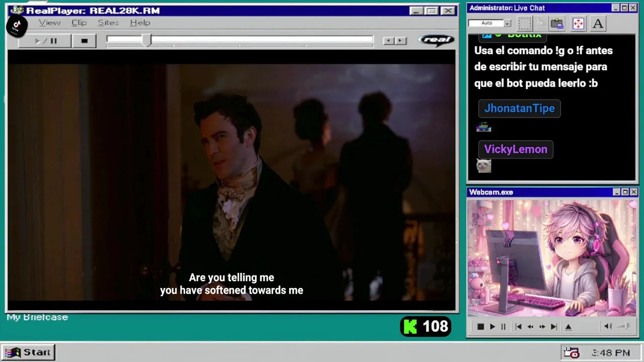Maximize the Live Chat window
This screenshot has width=644, height=362.
[x=624, y=8]
